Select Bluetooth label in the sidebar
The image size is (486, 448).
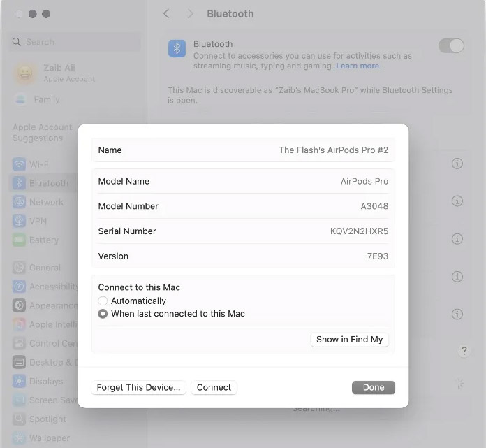[x=49, y=183]
